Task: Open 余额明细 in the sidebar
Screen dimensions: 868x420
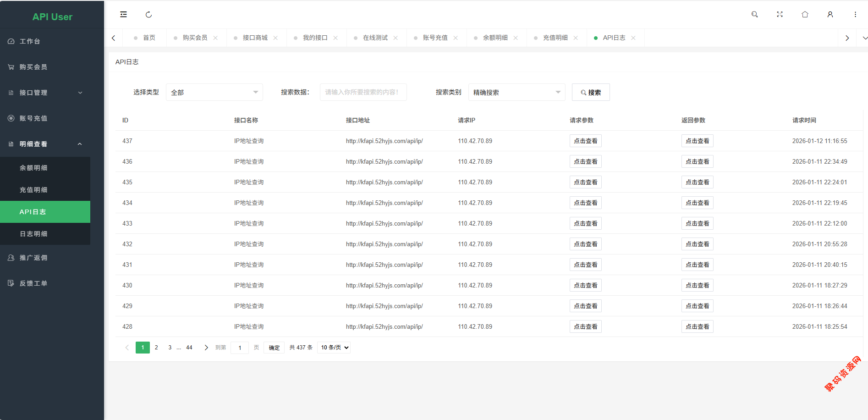Action: 33,168
